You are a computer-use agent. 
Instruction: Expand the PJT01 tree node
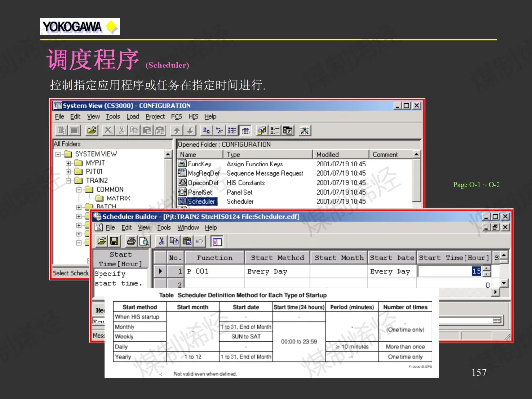[68, 172]
